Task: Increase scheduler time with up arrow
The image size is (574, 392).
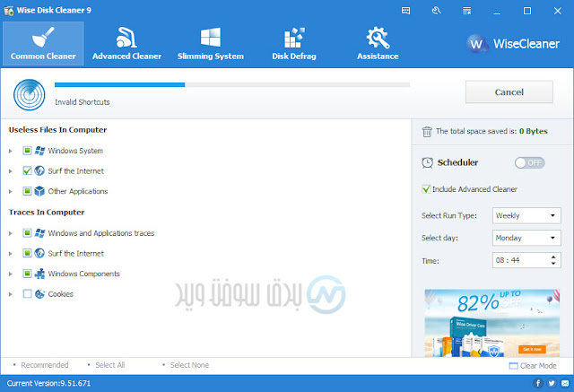Action: coord(553,257)
